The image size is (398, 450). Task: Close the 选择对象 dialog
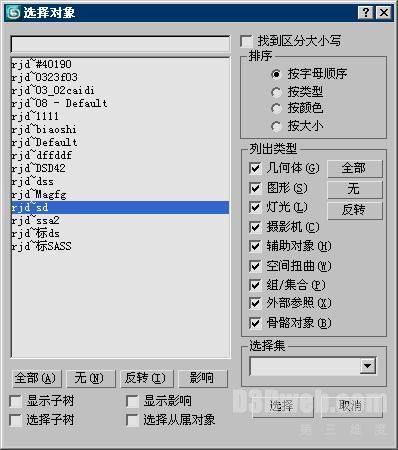[384, 13]
